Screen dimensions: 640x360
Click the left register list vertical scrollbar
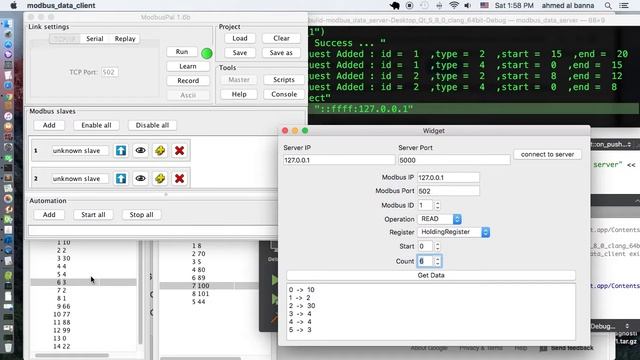point(141,292)
